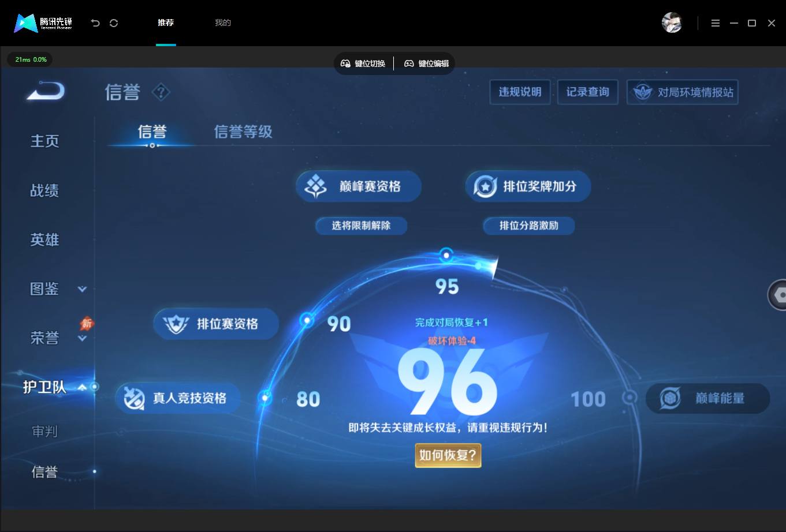
Task: Select 护卫队 in sidebar
Action: [x=45, y=387]
